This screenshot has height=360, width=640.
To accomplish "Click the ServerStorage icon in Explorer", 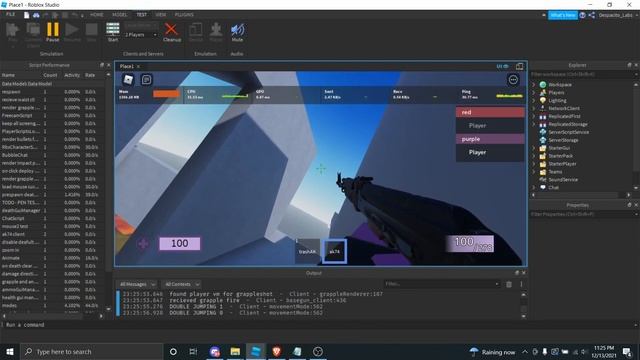I will pyautogui.click(x=543, y=140).
